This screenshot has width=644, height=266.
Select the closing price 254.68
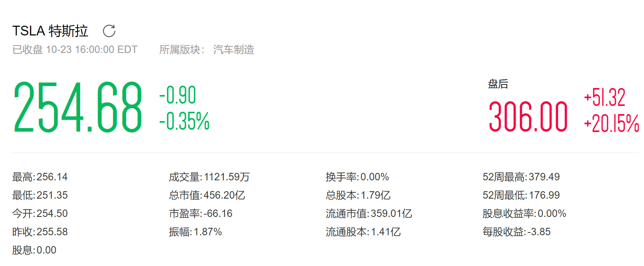tap(78, 107)
